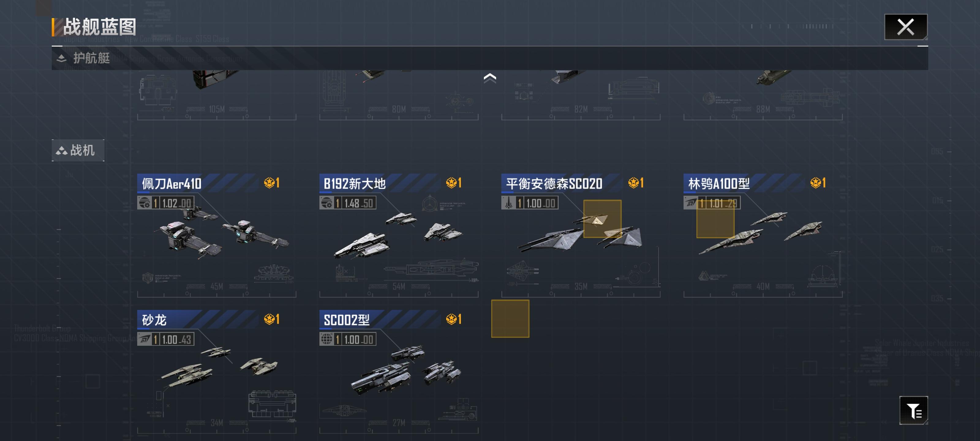Viewport: 980px width, 441px height.
Task: Select the 战机 category tab
Action: pyautogui.click(x=78, y=150)
